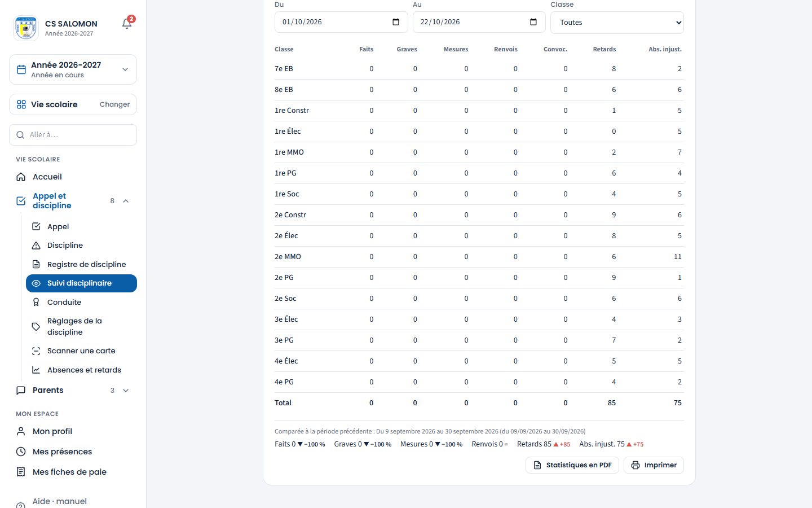Click the Appel check icon
812x508 pixels.
36,226
